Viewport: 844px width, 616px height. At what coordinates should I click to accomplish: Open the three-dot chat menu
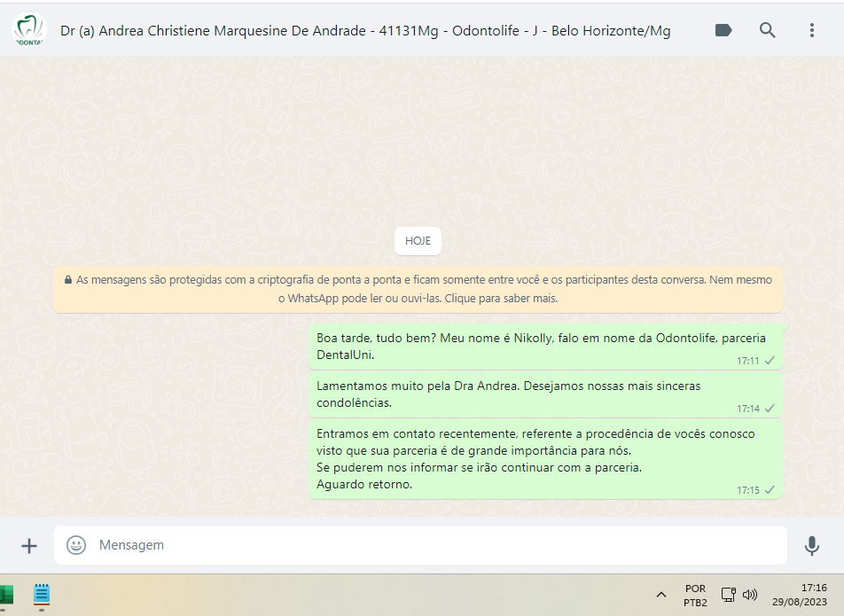pos(812,30)
